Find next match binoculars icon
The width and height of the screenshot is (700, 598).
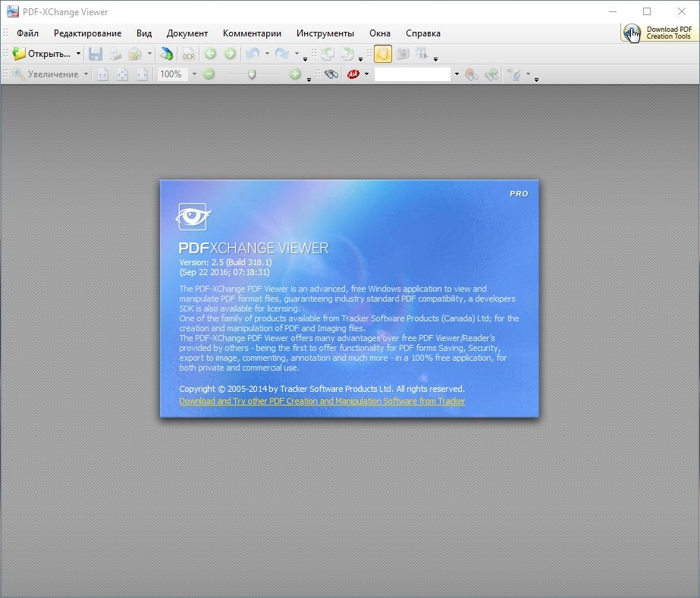491,74
